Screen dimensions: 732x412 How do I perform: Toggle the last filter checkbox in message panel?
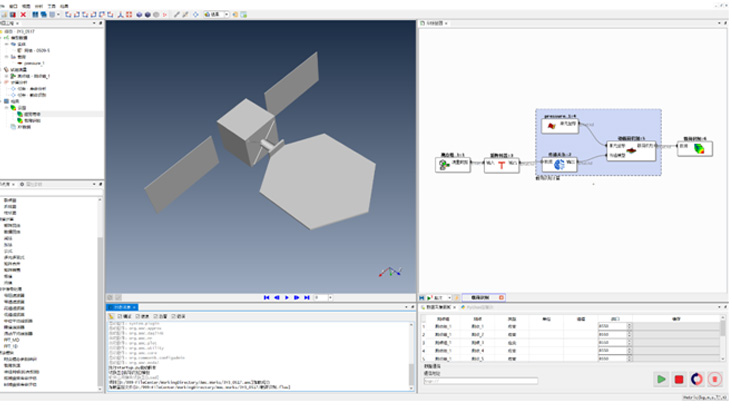click(x=173, y=316)
